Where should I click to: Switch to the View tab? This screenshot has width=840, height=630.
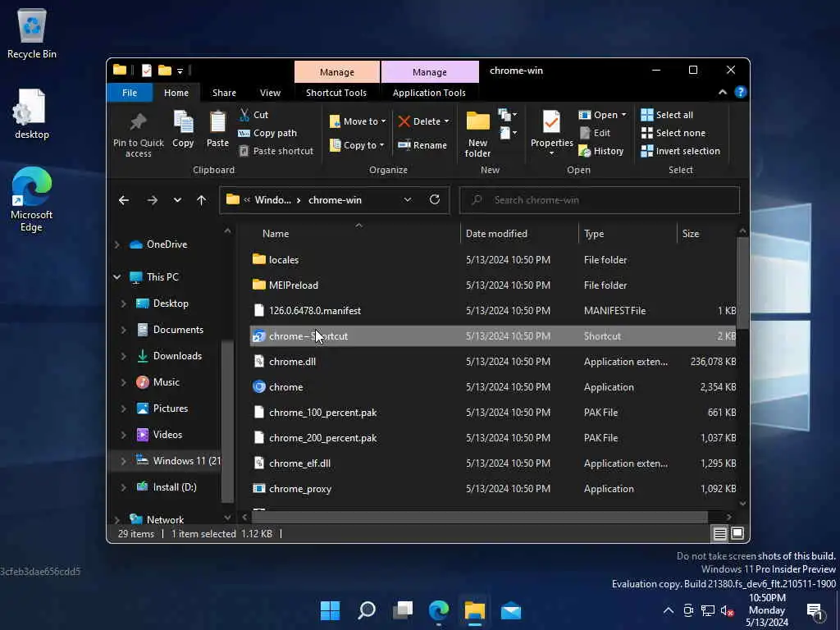coord(270,93)
